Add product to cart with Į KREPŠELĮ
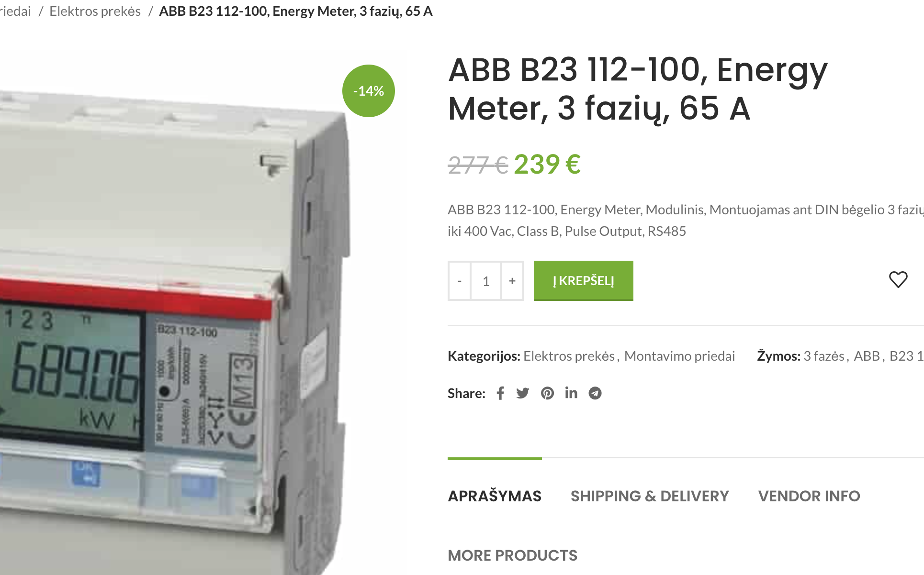 click(584, 281)
